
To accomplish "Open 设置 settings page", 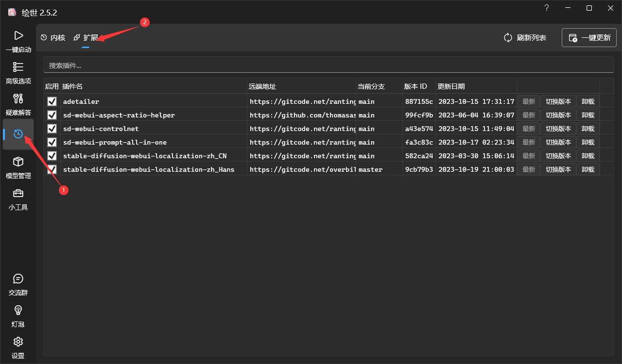I will click(x=18, y=347).
